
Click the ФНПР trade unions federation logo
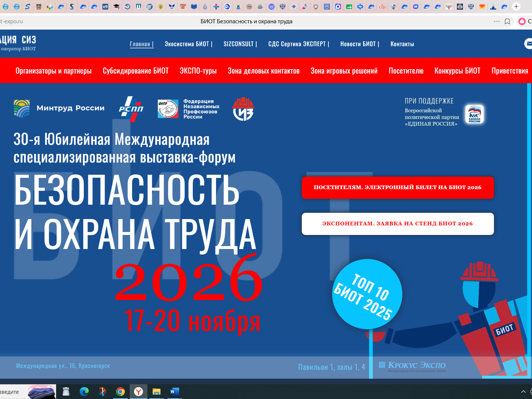coord(188,109)
